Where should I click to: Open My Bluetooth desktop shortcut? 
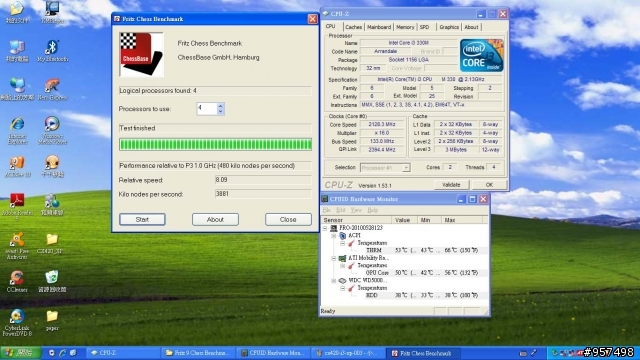52,51
